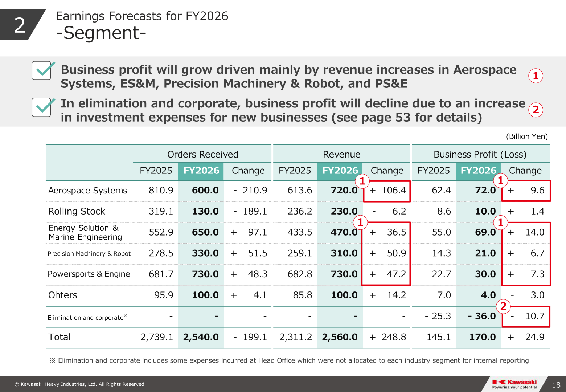Click Ohters FY2025 orders value 95.9

pos(164,295)
